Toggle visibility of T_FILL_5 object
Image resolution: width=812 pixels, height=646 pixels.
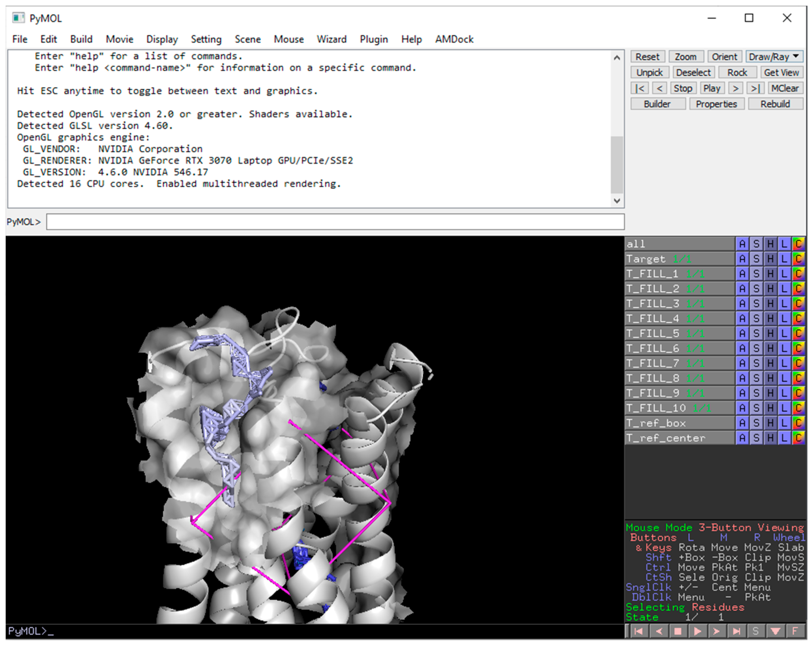click(x=680, y=333)
